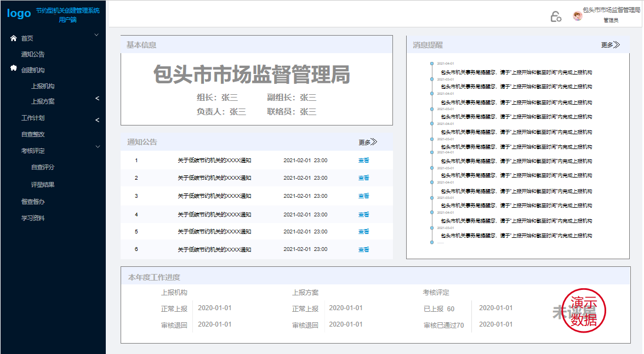The image size is (644, 354).
Task: Click the user avatar in top bar
Action: coord(578,16)
